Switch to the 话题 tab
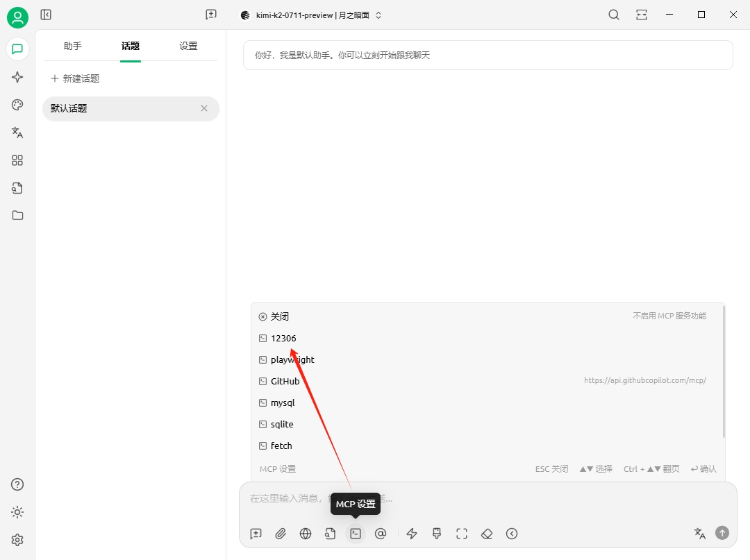This screenshot has width=750, height=560. (x=131, y=46)
